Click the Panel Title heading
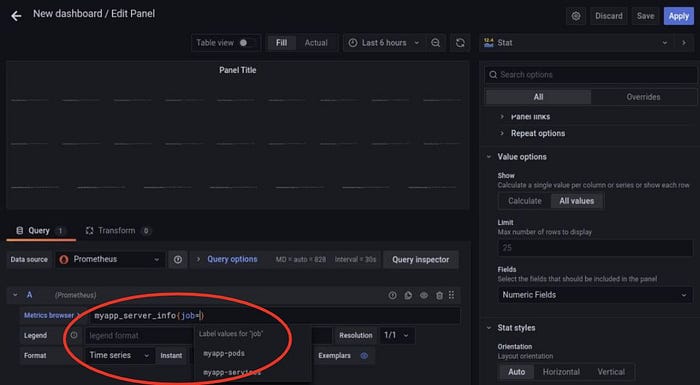The image size is (700, 385). click(x=238, y=70)
